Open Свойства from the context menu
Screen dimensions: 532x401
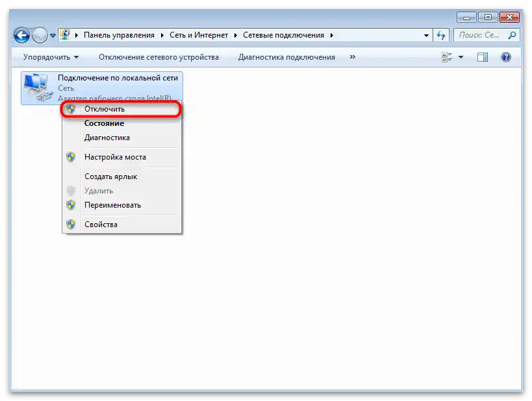tap(121, 225)
